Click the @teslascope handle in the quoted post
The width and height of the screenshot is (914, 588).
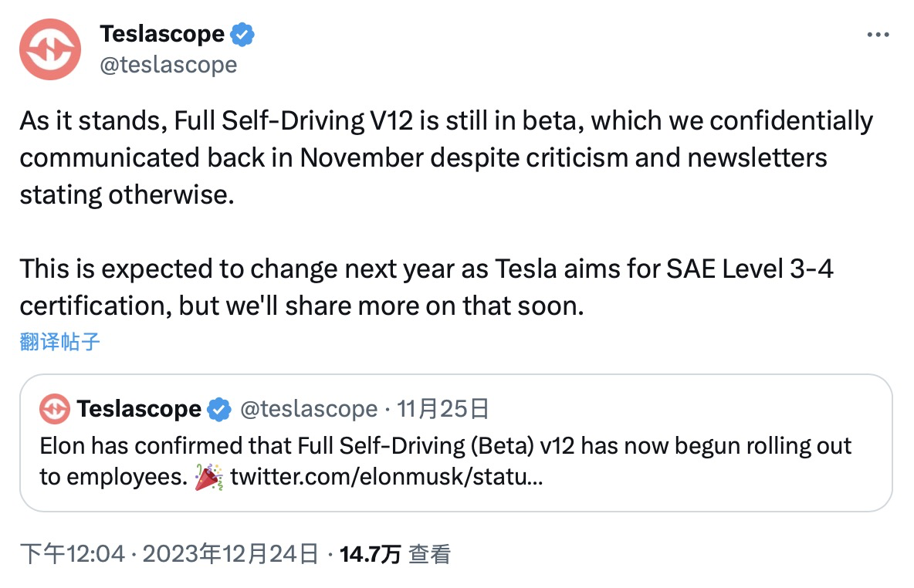pos(309,409)
